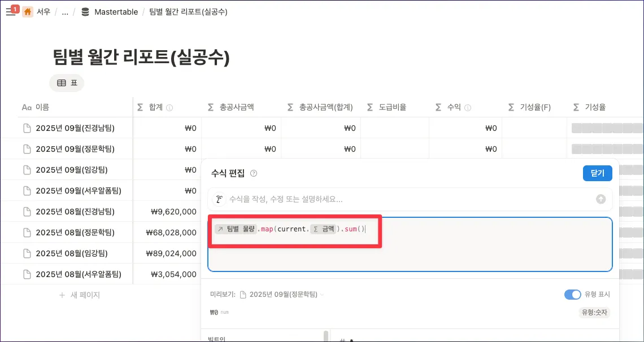
Task: Open the 기성율(F) column header
Action: (x=534, y=107)
